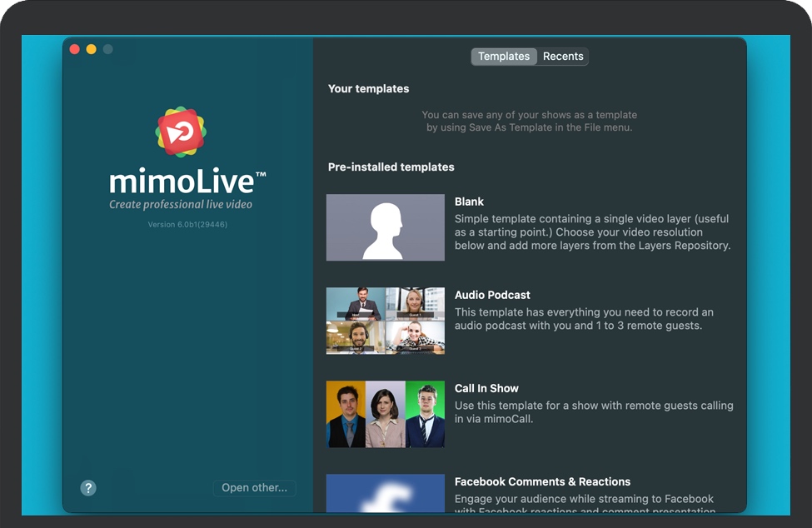Click the Create professional live video tagline
This screenshot has height=528, width=812.
[181, 205]
